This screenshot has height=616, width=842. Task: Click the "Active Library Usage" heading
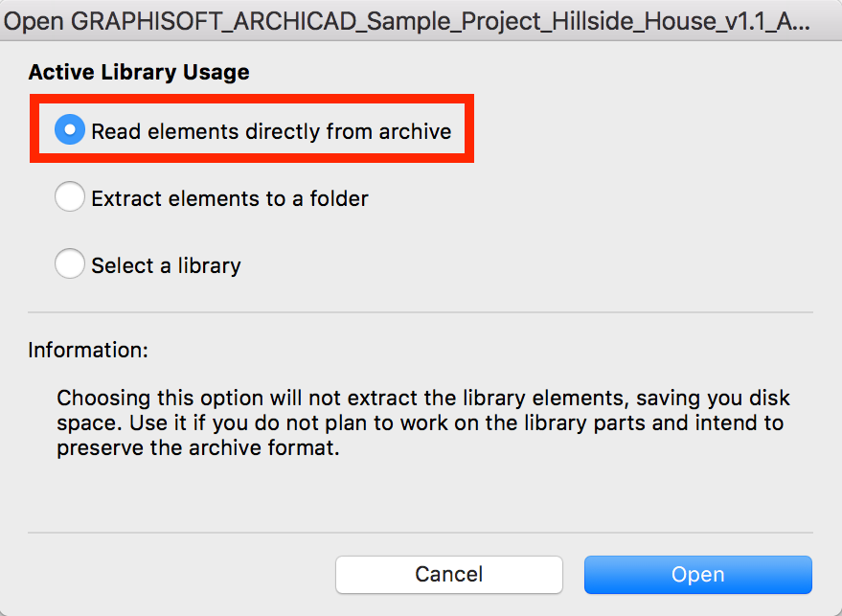(139, 72)
